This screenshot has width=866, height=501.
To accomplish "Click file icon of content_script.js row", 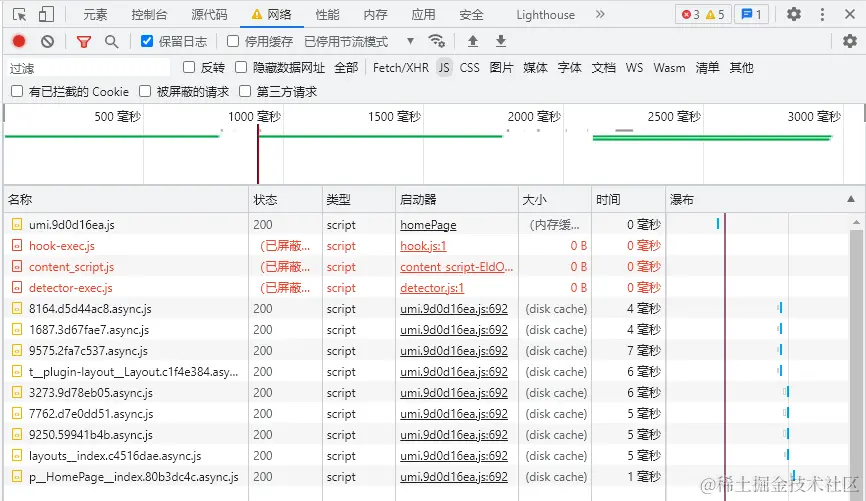I will (17, 266).
